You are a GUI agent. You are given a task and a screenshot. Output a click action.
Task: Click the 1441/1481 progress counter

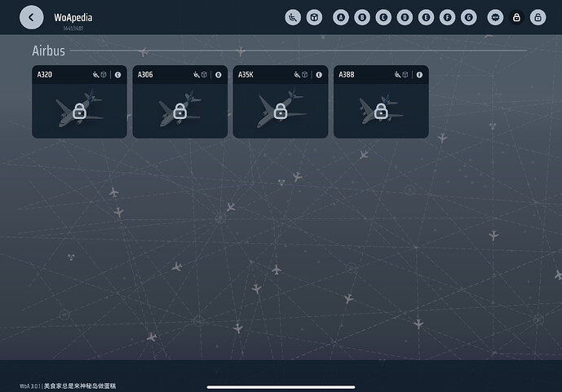coord(73,29)
